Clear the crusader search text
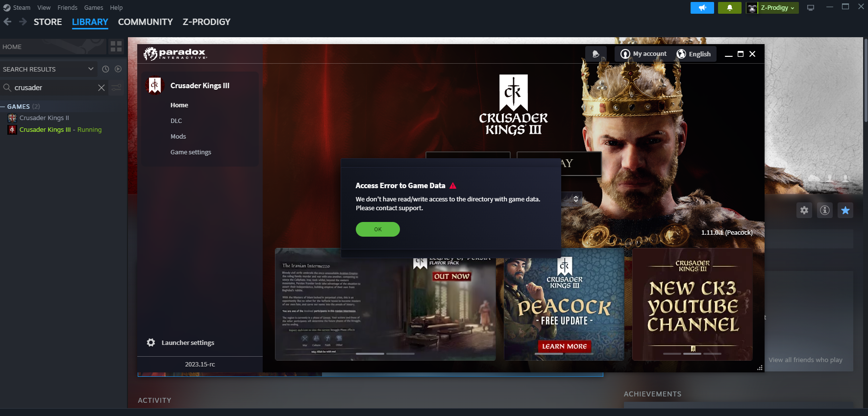Viewport: 868px width, 416px height. pyautogui.click(x=101, y=88)
